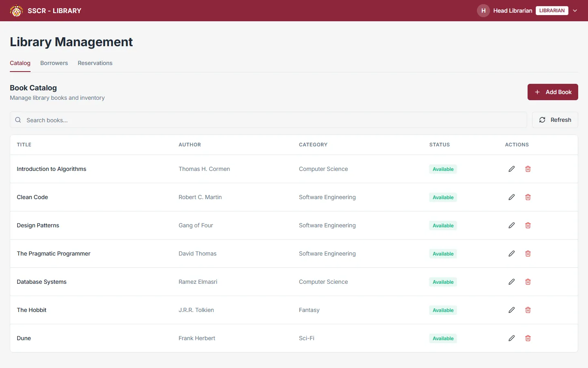Screen dimensions: 588x368
Task: Expand the Head Librarian account menu chevron
Action: [x=575, y=11]
